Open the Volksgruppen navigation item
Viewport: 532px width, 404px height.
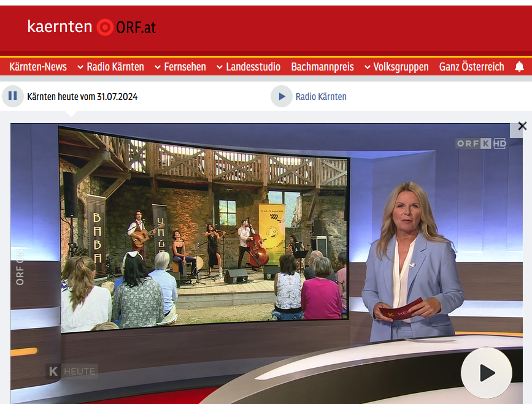pyautogui.click(x=401, y=66)
